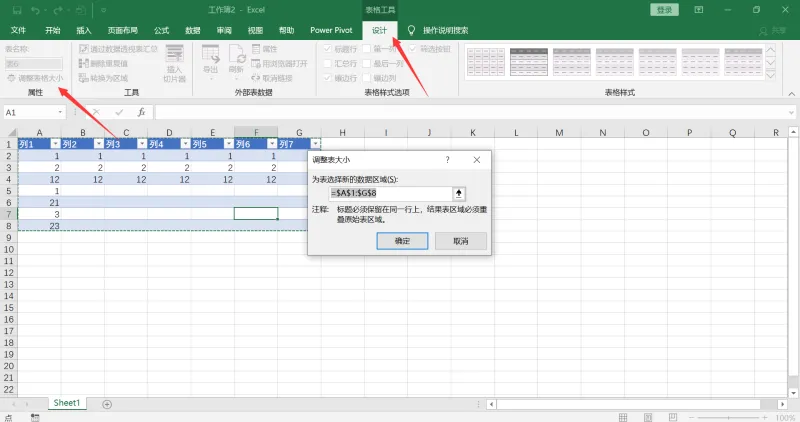The image size is (800, 422).
Task: Click the range collapse button in dialog
Action: point(459,193)
